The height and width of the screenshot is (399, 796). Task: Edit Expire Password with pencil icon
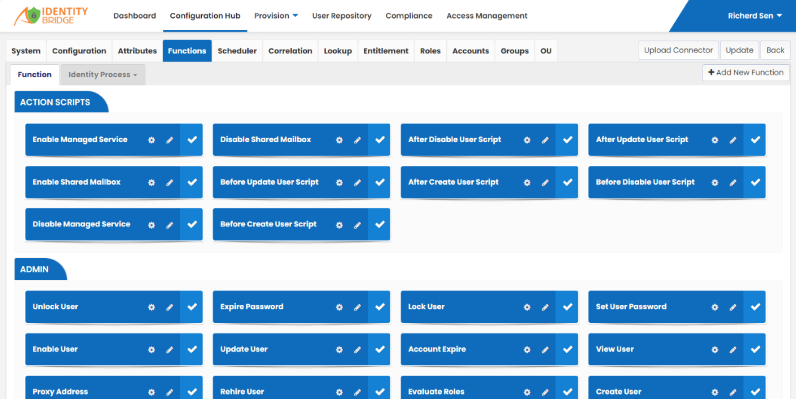pyautogui.click(x=357, y=307)
